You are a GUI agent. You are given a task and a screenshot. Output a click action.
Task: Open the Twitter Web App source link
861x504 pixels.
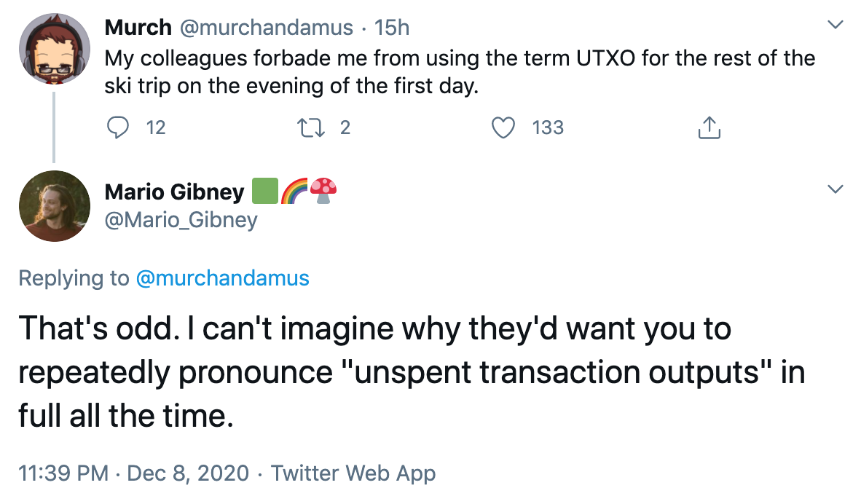[x=353, y=473]
